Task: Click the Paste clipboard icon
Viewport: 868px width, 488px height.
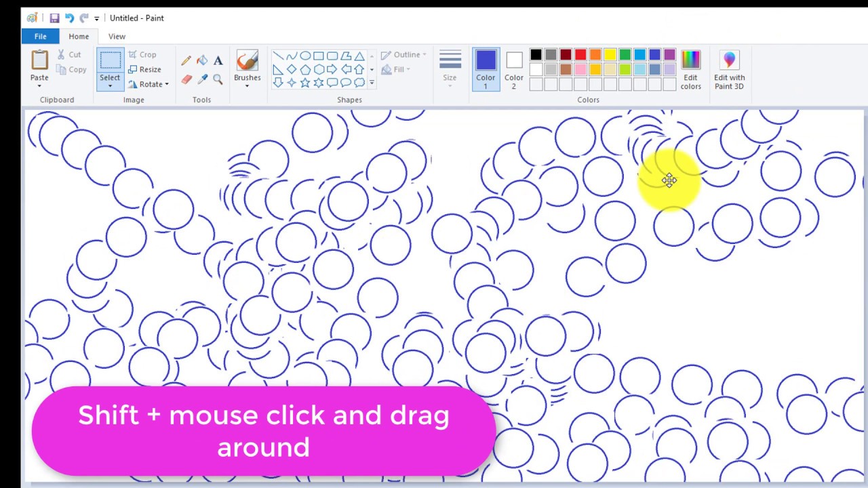Action: (39, 60)
